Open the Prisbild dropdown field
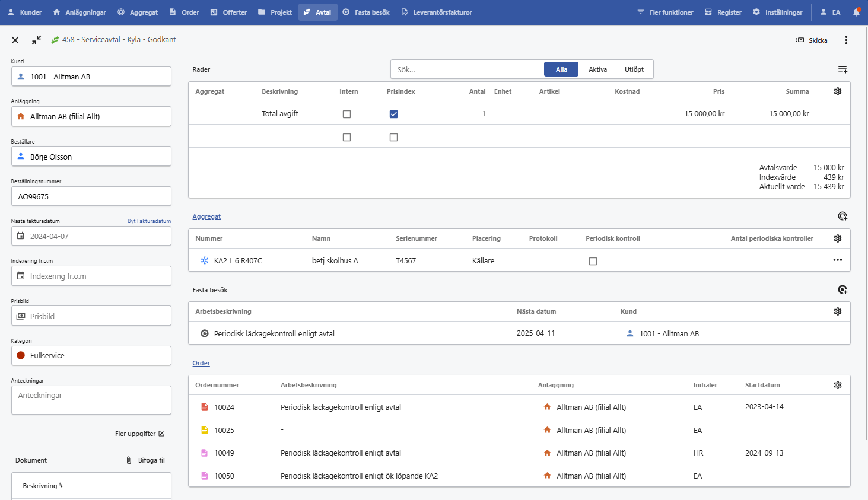 click(91, 316)
